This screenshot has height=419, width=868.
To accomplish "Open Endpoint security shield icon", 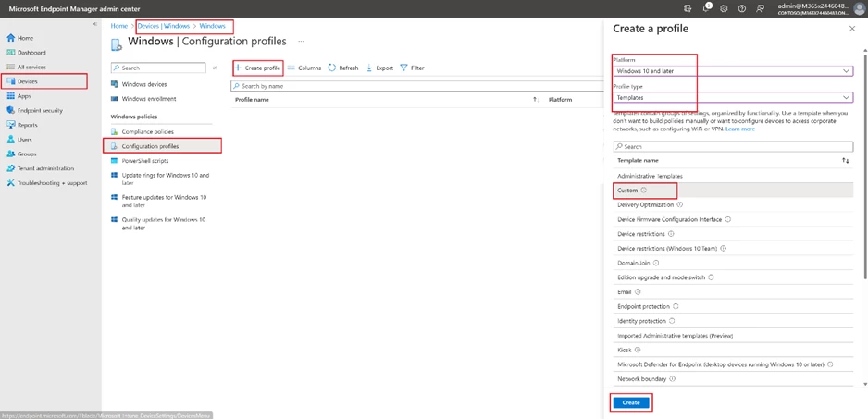I will (x=10, y=110).
